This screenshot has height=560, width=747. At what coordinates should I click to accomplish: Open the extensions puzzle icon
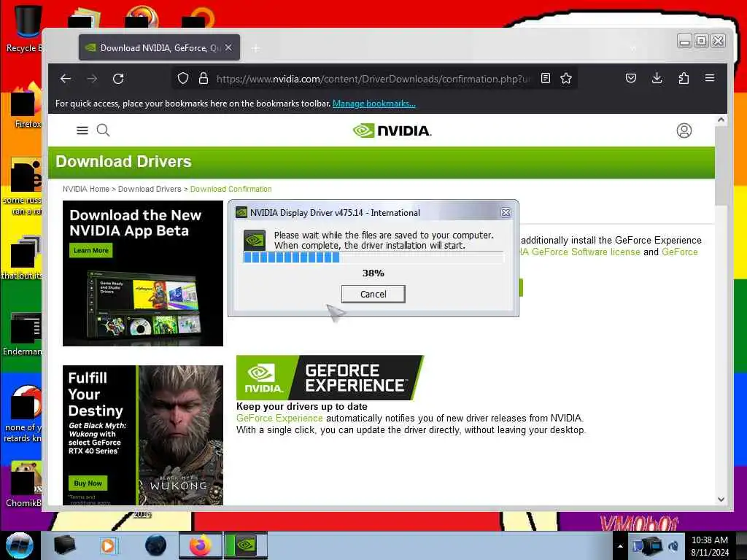tap(684, 78)
